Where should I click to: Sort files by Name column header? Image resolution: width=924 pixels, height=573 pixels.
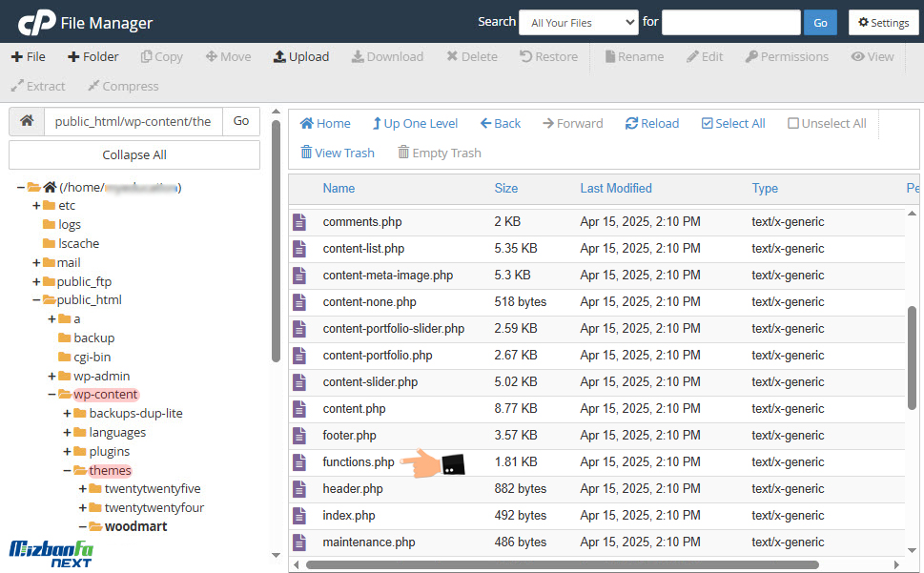pyautogui.click(x=339, y=189)
